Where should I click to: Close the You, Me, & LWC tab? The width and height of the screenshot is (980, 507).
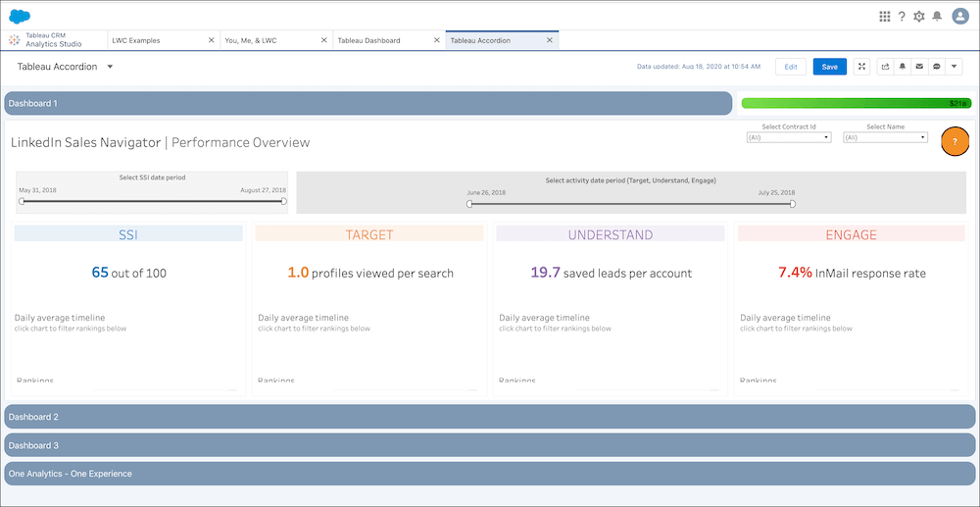pyautogui.click(x=323, y=40)
